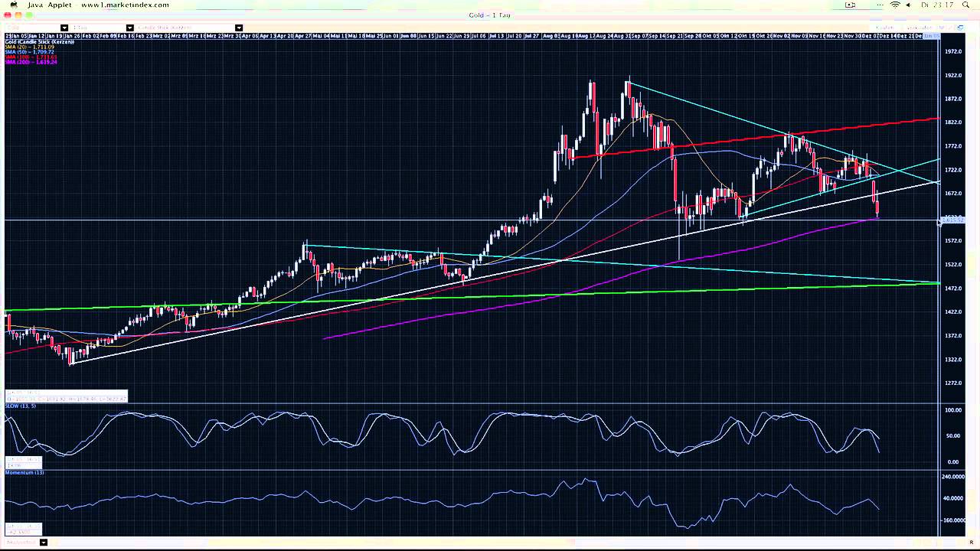Select the SMA (200) legend entry
Viewport: 980px width, 551px height.
[x=31, y=62]
